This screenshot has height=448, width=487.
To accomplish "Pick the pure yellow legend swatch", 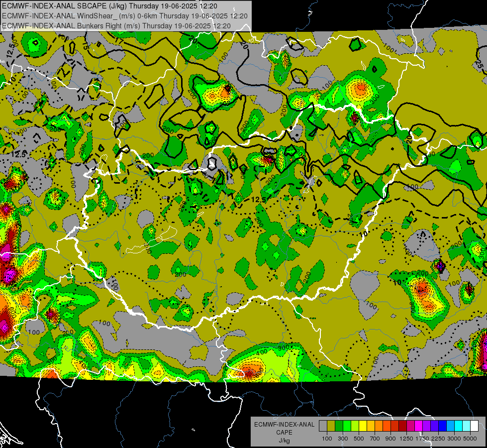I will tap(363, 426).
